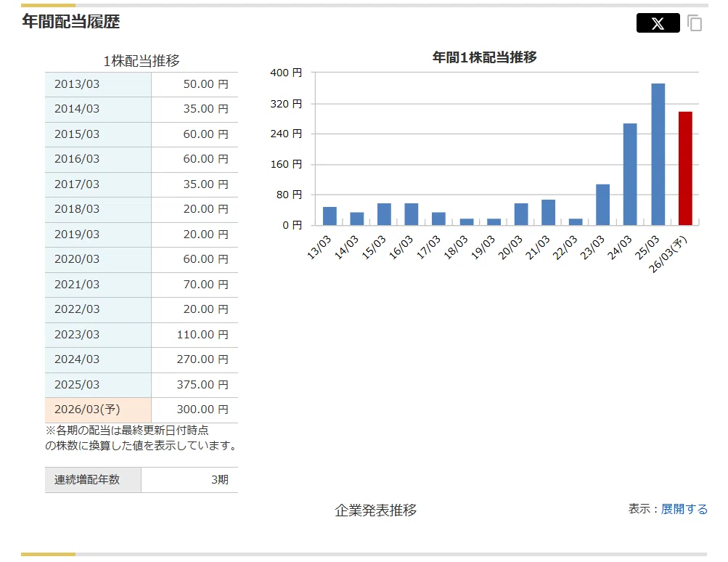Select the 2013/03 row label

pyautogui.click(x=98, y=84)
